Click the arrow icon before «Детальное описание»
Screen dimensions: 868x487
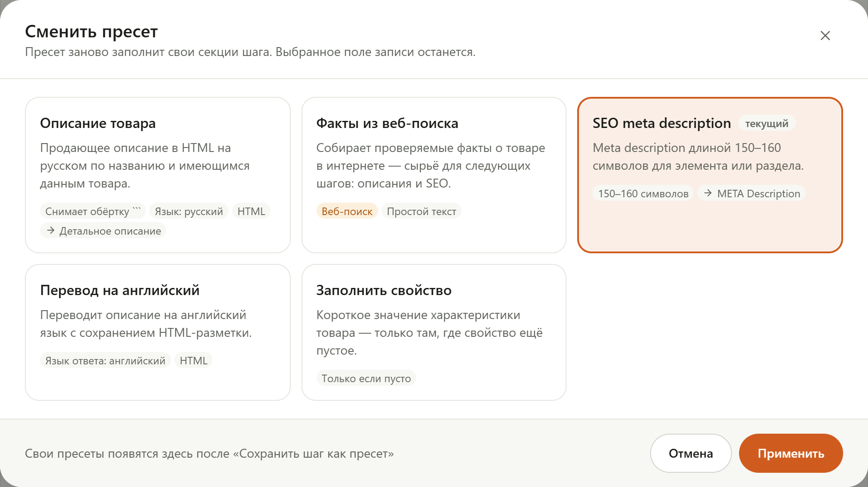(x=51, y=230)
